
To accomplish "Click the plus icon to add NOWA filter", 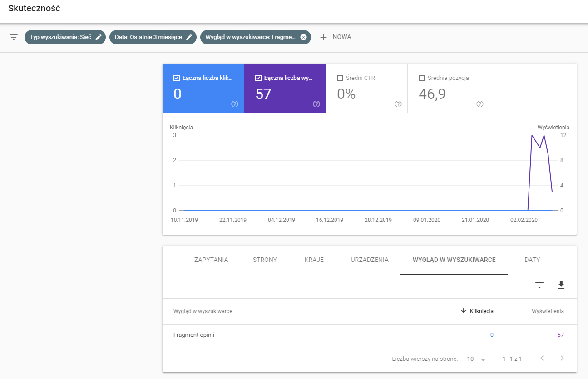I will coord(323,37).
